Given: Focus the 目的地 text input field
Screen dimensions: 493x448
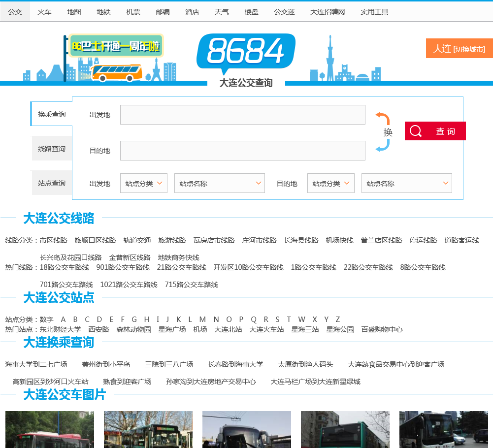Looking at the screenshot, I should point(242,151).
